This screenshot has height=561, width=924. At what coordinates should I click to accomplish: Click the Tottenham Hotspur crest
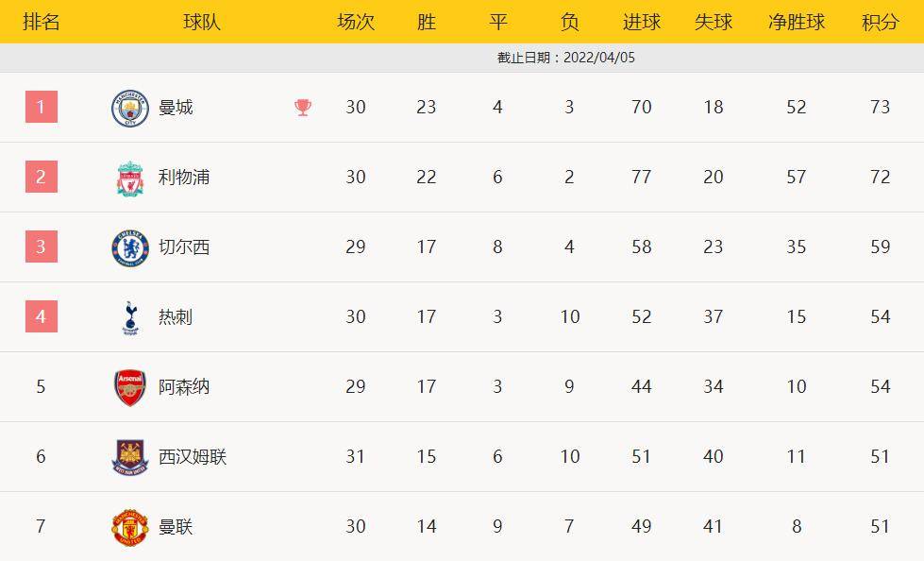pyautogui.click(x=130, y=317)
